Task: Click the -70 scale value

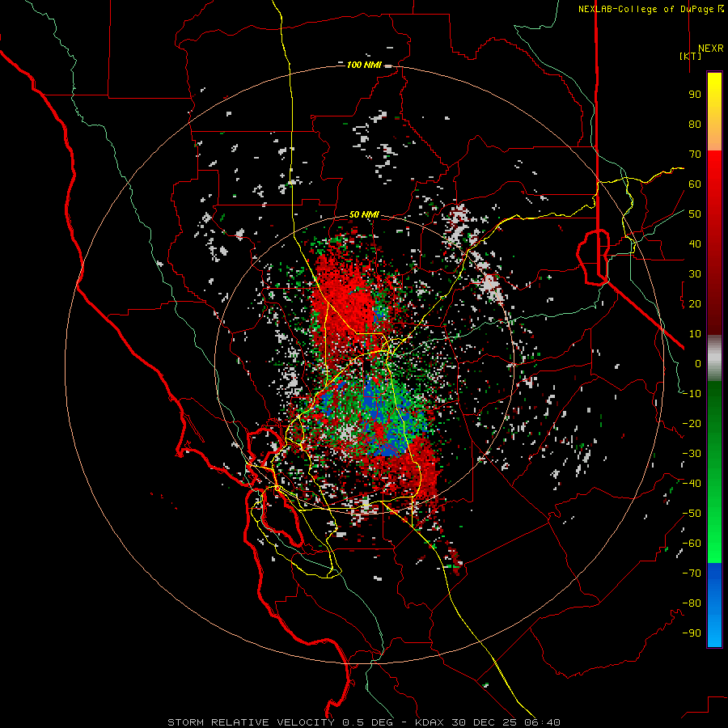Action: [692, 574]
